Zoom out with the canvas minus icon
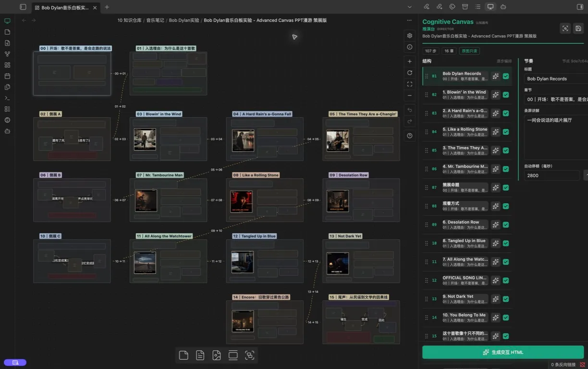The width and height of the screenshot is (588, 369). [409, 95]
